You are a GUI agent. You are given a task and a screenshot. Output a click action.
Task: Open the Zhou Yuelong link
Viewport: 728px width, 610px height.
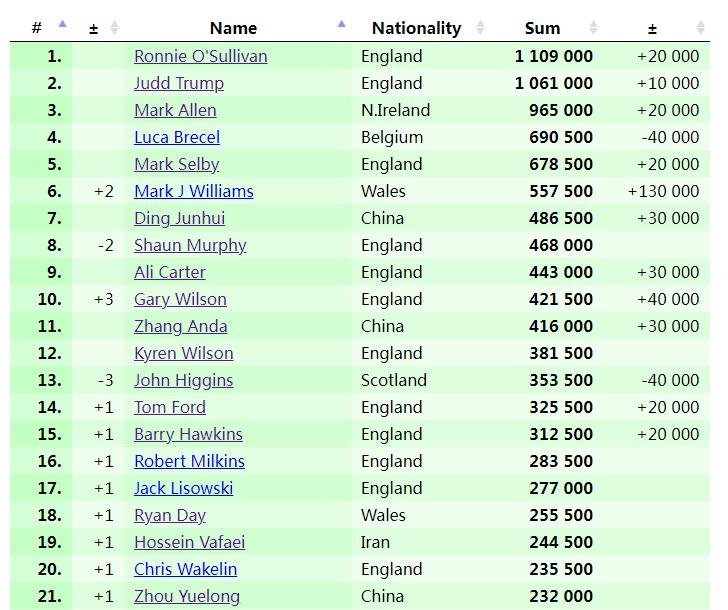[x=187, y=596]
